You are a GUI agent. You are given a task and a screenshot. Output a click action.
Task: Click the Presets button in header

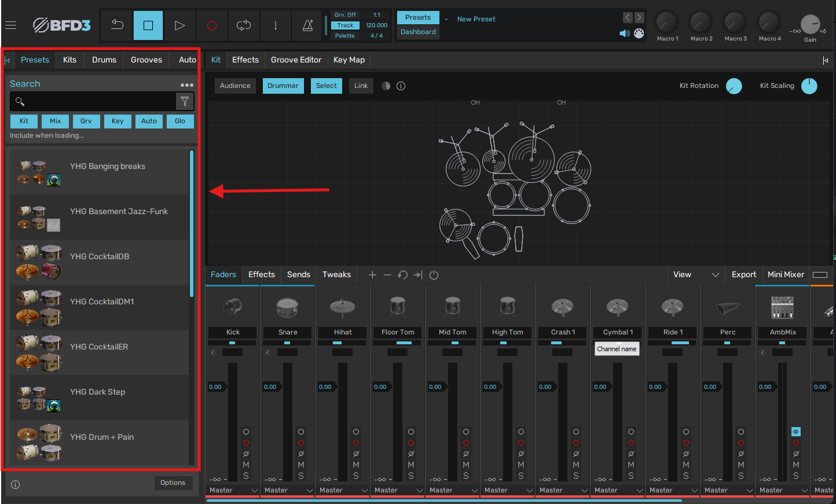[418, 17]
